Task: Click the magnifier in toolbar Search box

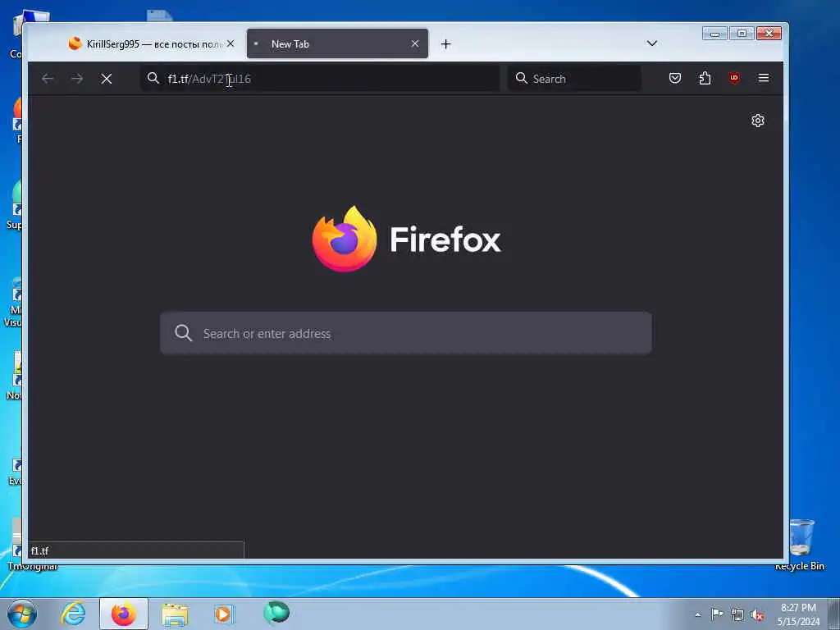Action: pos(521,78)
